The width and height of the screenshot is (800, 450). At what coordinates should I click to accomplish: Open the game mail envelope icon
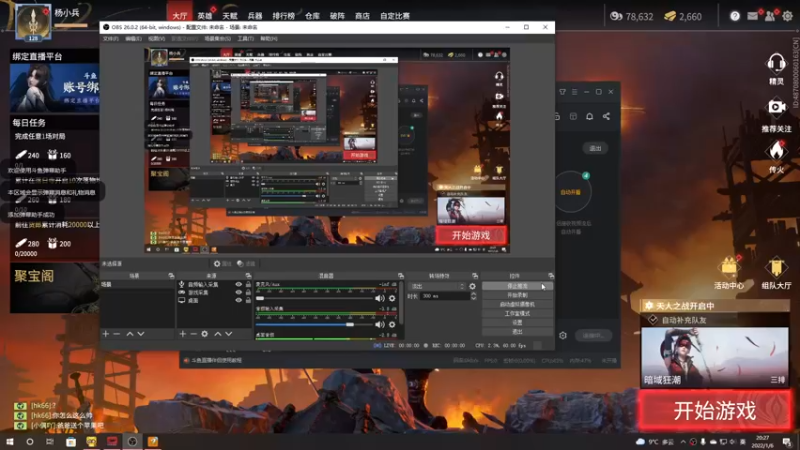coord(753,16)
